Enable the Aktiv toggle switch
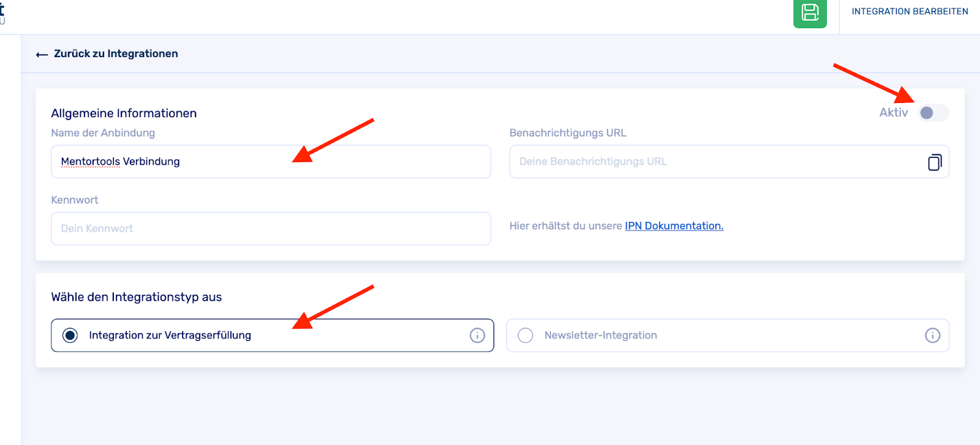Screen dimensions: 980x445 (933, 113)
